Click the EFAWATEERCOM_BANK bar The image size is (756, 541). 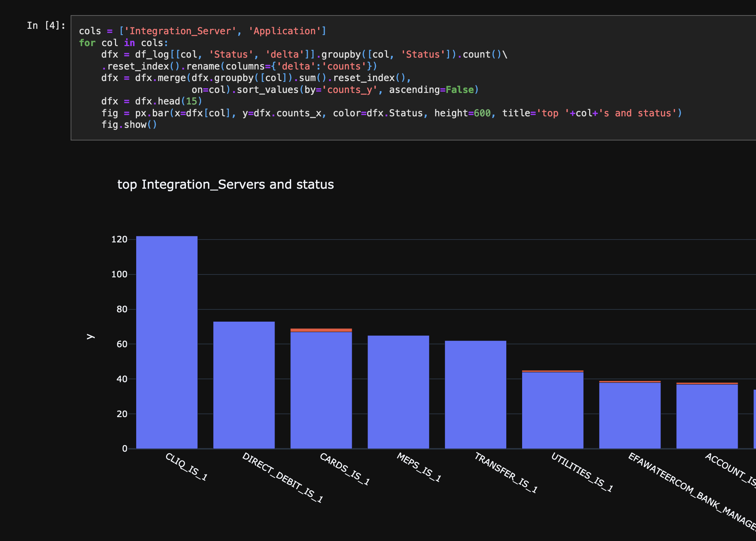630,415
